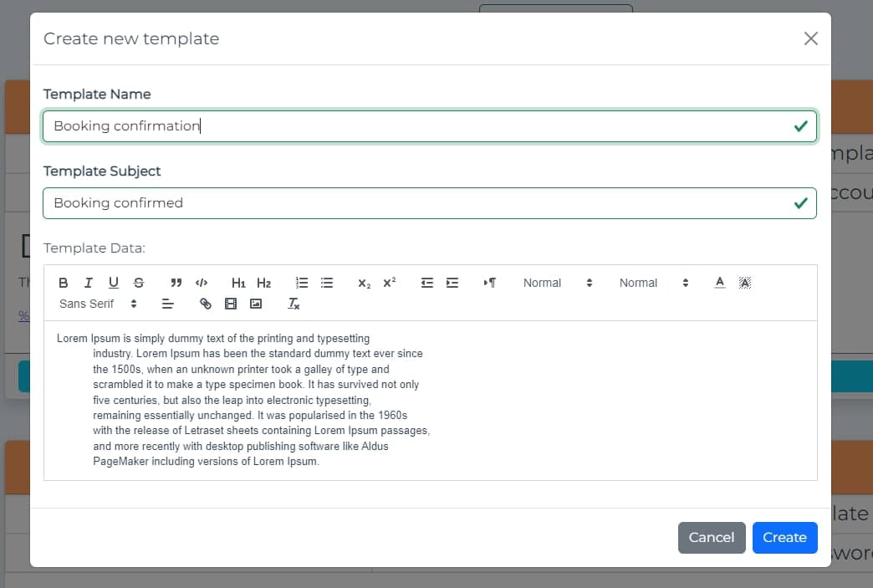
Task: Toggle underline formatting
Action: (x=113, y=283)
